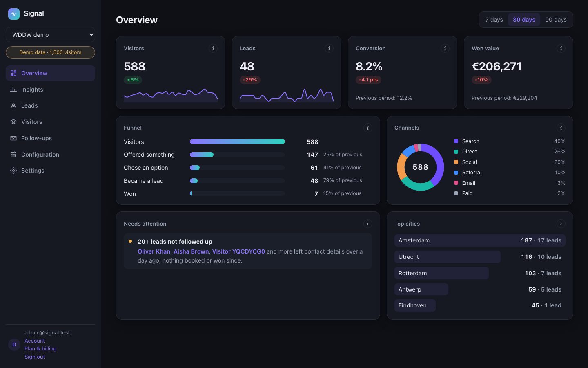Click the Social channel orange swatch
Image resolution: width=588 pixels, height=368 pixels.
(456, 162)
